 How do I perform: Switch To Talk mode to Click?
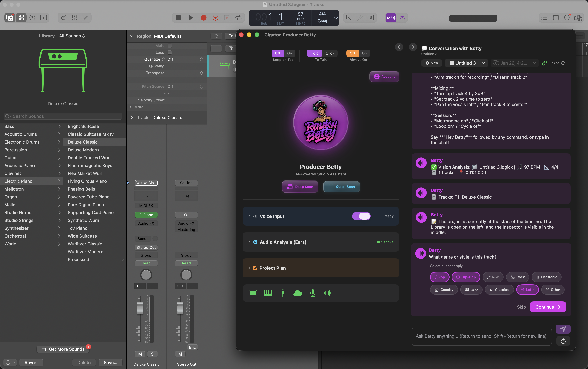click(x=330, y=53)
